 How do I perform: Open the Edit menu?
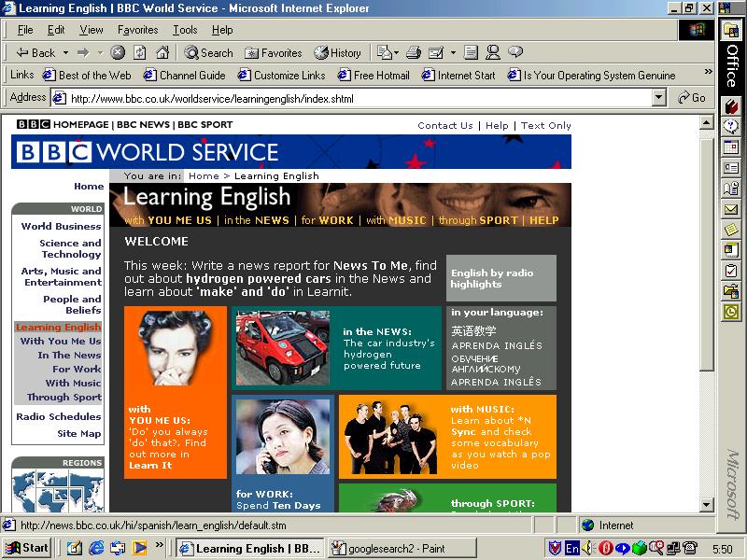pyautogui.click(x=56, y=30)
